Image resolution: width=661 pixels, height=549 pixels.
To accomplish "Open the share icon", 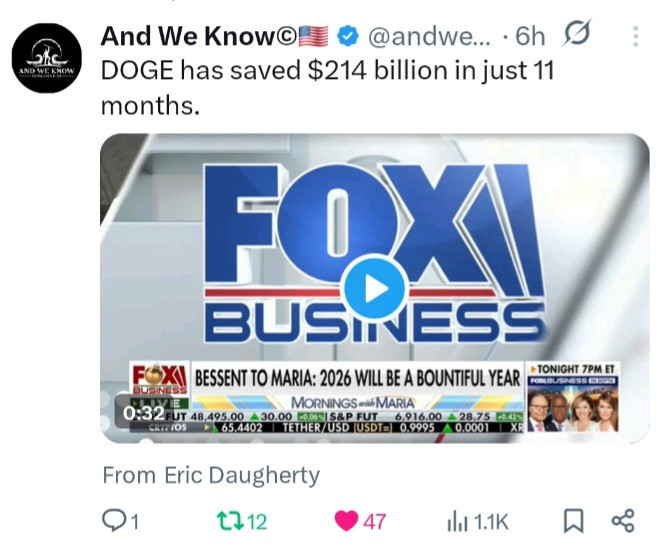I will 623,521.
